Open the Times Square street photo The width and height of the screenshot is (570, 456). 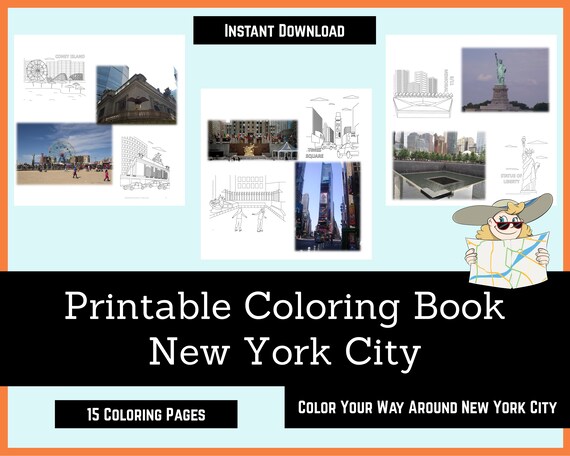coord(328,206)
